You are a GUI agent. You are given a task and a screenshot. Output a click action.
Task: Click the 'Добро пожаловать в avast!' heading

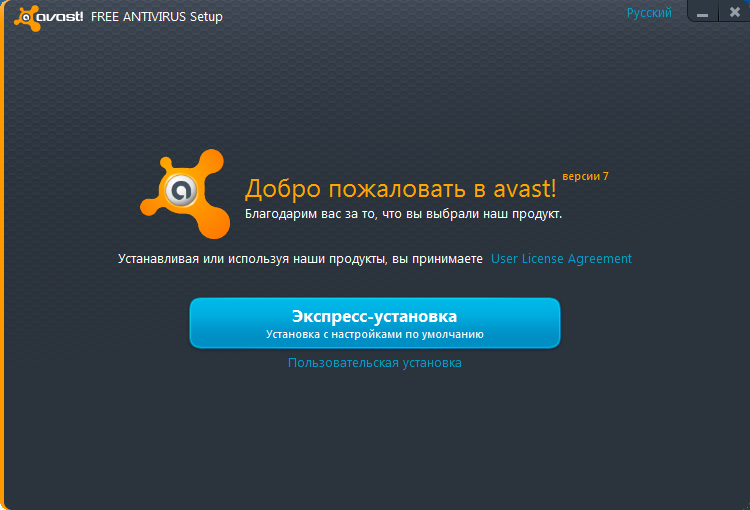tap(400, 188)
